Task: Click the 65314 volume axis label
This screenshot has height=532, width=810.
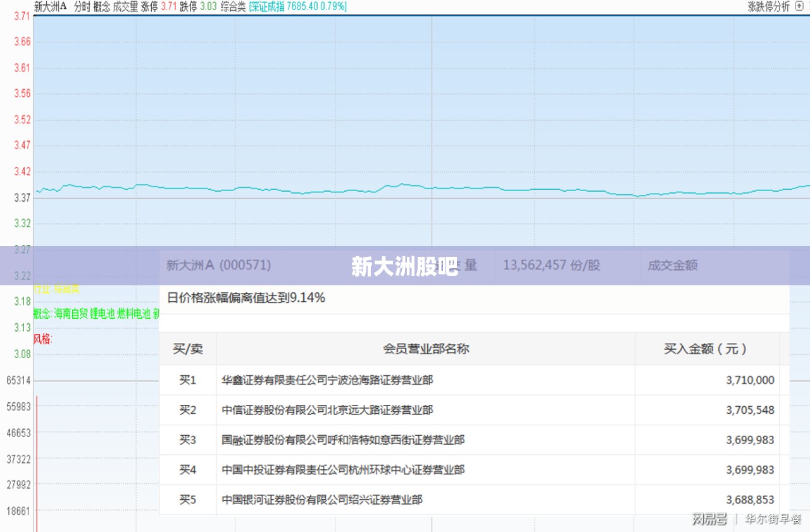Action: click(18, 381)
